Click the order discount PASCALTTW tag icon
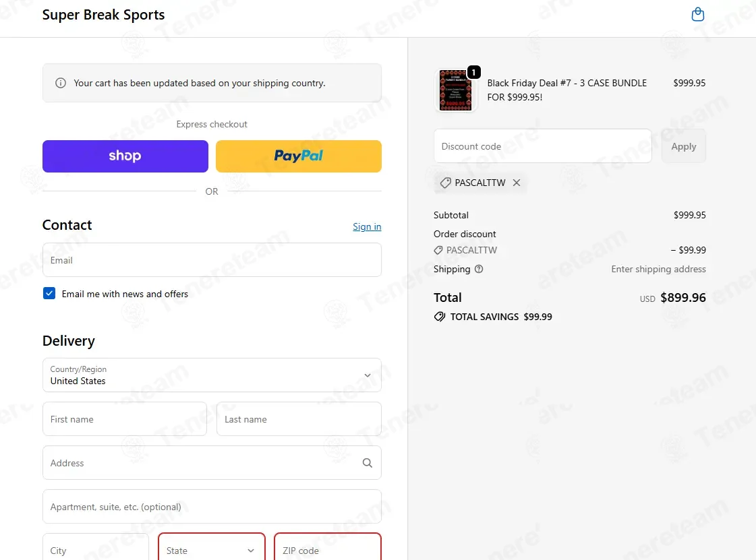Image resolution: width=756 pixels, height=560 pixels. click(x=438, y=250)
